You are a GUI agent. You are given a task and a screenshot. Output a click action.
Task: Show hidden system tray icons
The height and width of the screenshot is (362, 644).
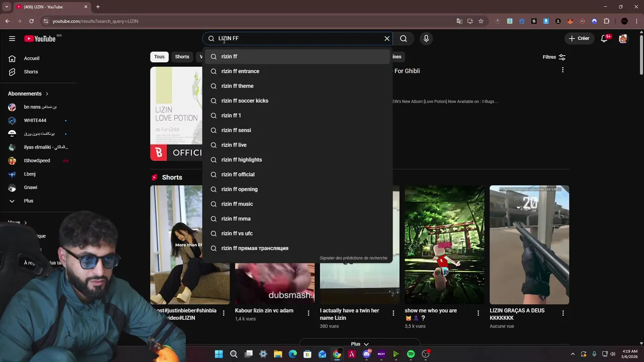point(572,354)
